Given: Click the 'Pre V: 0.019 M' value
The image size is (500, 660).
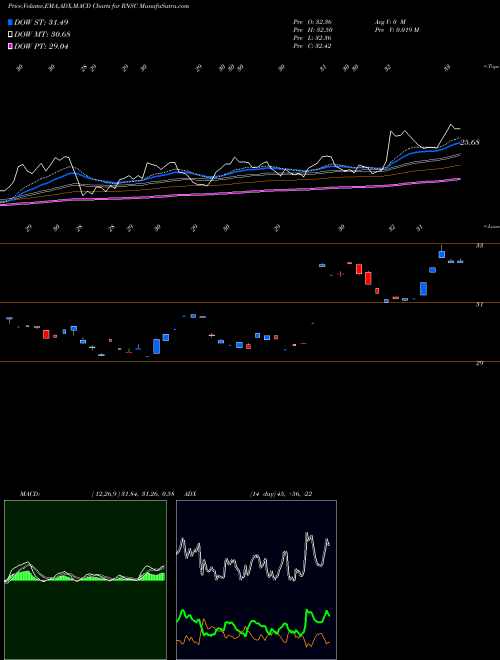Looking at the screenshot, I should pyautogui.click(x=396, y=30).
